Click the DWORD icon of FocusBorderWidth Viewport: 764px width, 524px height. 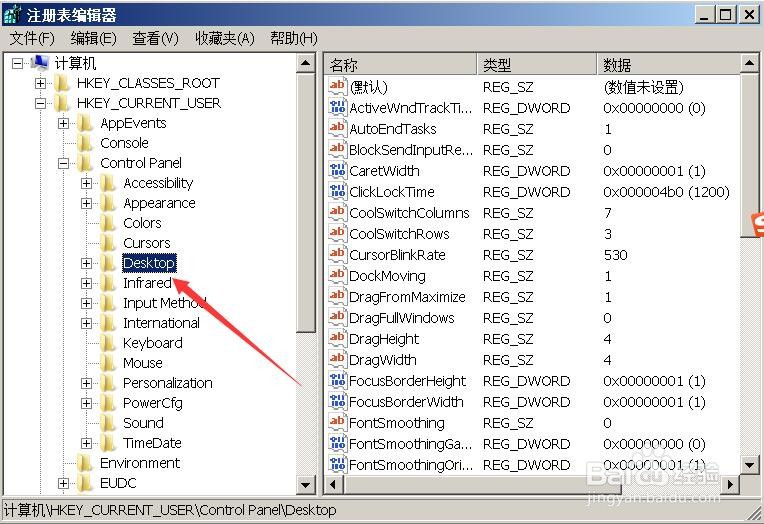[337, 402]
